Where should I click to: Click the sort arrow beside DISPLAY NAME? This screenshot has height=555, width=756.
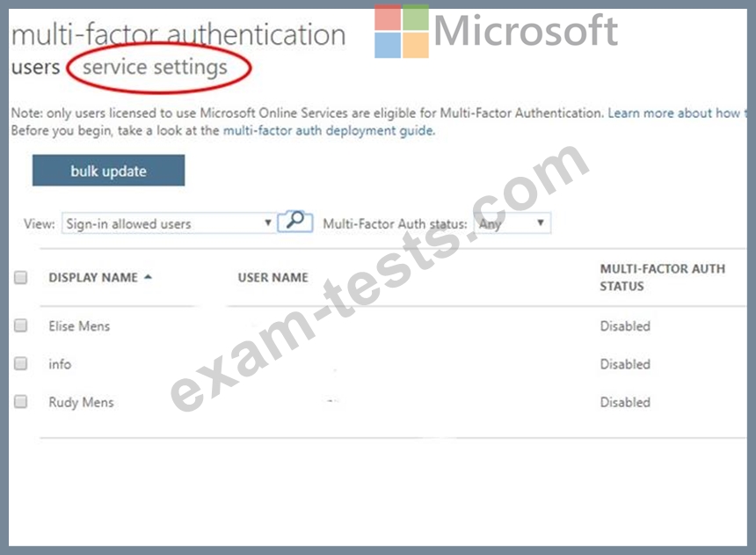148,277
